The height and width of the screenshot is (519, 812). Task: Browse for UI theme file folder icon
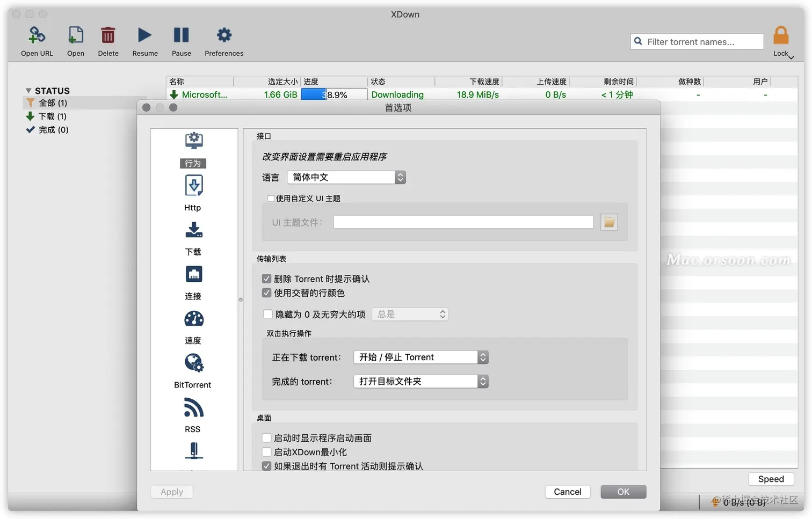pos(609,222)
